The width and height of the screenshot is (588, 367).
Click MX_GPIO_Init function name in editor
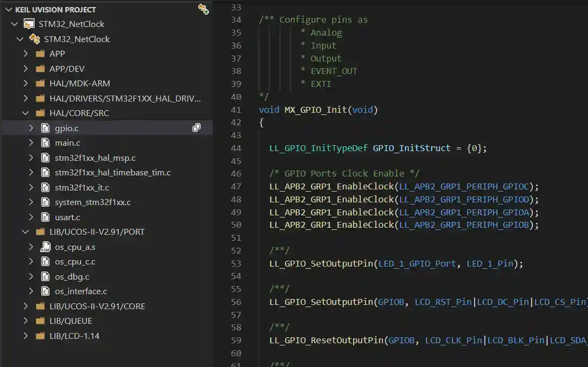[x=316, y=110]
